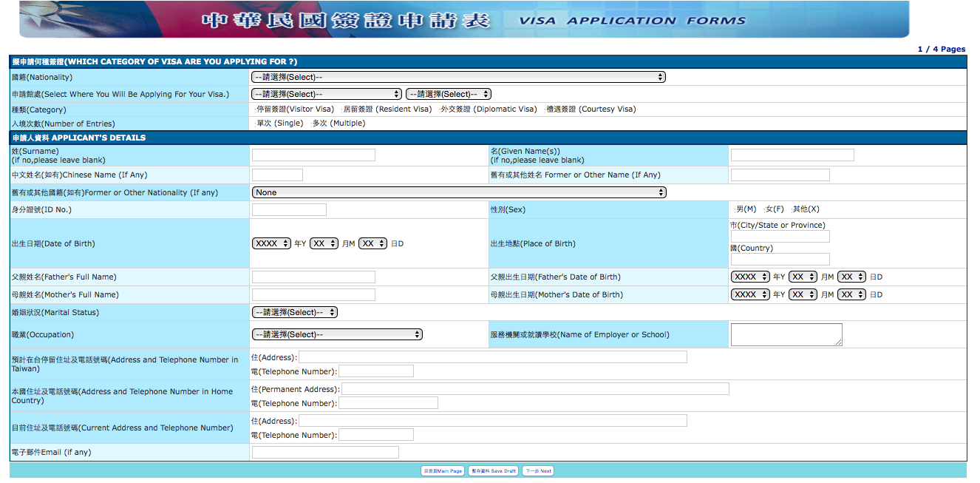Open the Nationality dropdown
Image resolution: width=980 pixels, height=483 pixels.
point(458,77)
